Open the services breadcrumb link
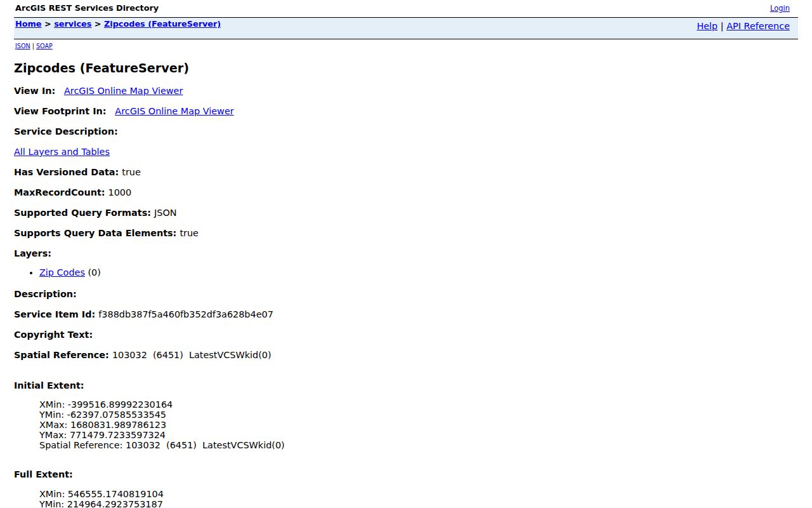Image resolution: width=812 pixels, height=508 pixels. tap(73, 24)
